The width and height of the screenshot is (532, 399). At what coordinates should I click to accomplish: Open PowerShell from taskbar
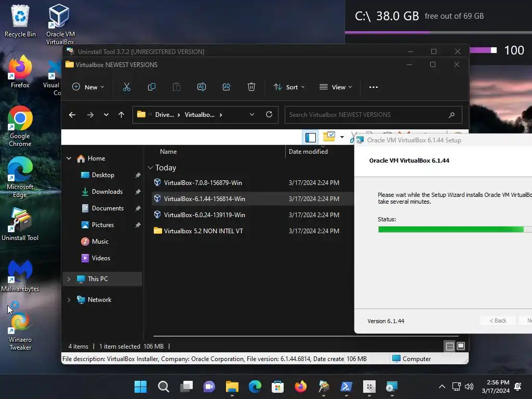(346, 387)
